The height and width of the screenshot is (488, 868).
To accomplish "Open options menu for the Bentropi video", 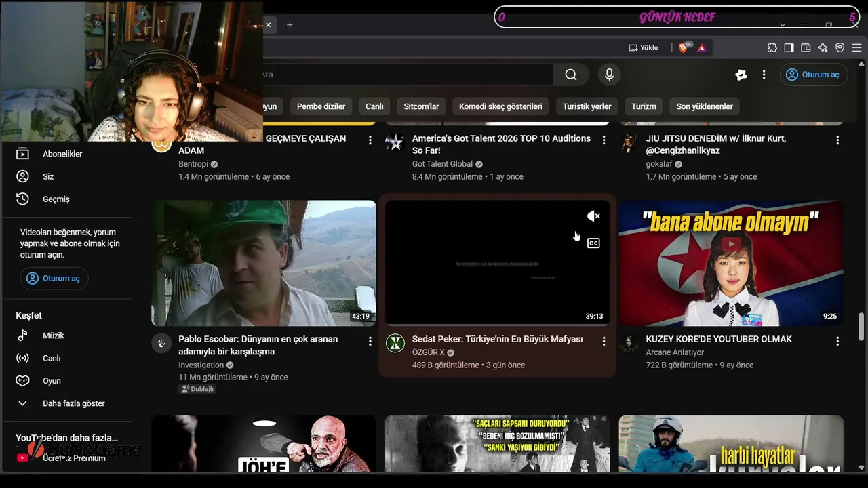I will (x=370, y=140).
